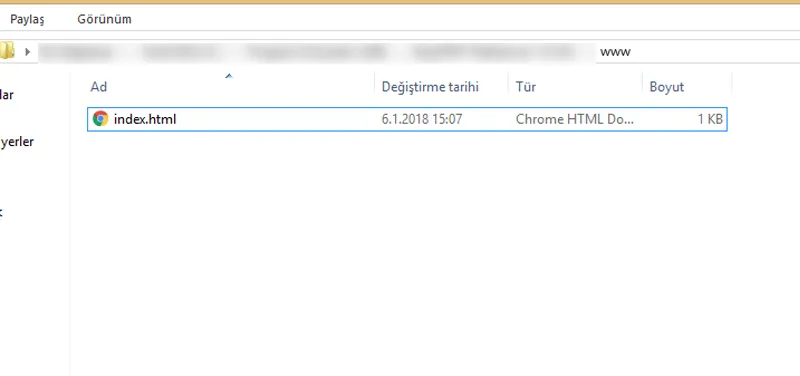Click empty address bar space right of www
Viewport: 800px width, 376px height.
(x=714, y=52)
